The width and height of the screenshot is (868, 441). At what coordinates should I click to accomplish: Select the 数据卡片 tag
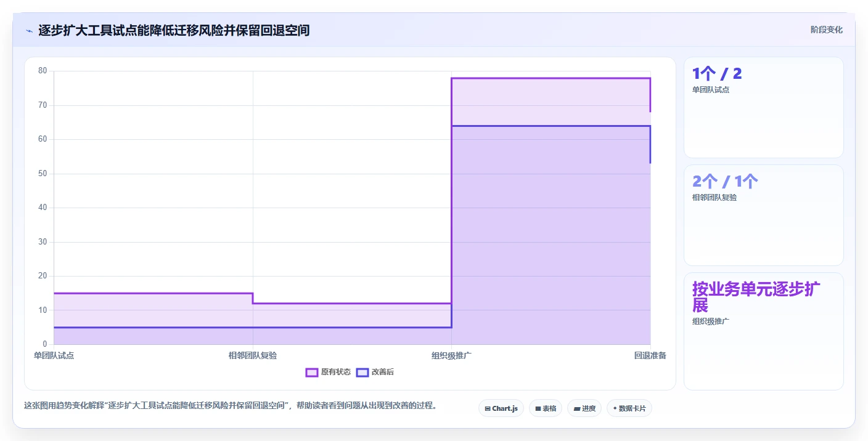point(629,408)
